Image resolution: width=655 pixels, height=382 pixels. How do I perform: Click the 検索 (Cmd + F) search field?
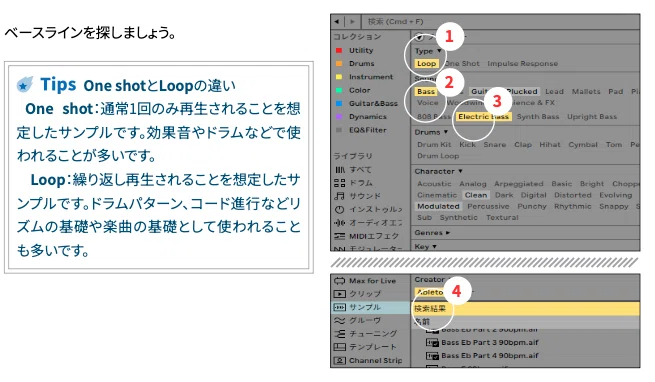(503, 21)
